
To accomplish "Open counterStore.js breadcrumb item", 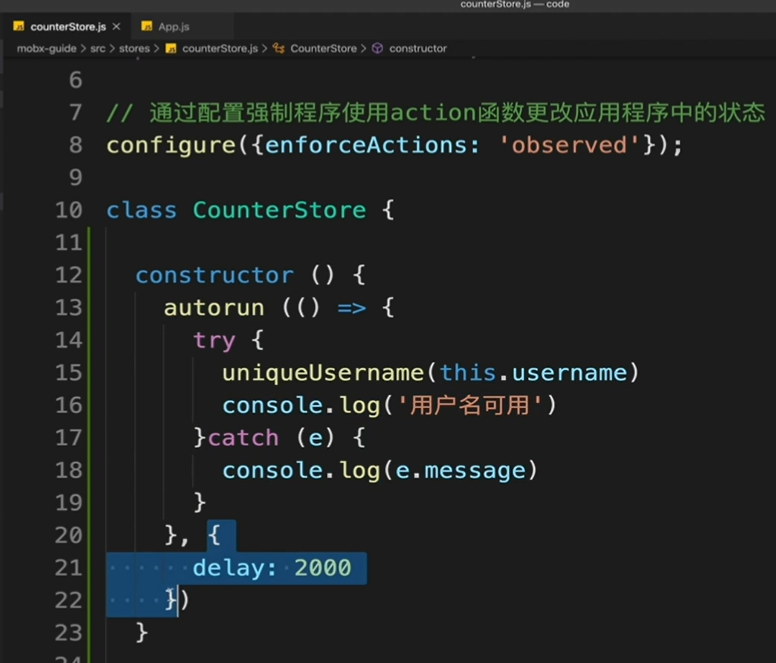I will (220, 48).
